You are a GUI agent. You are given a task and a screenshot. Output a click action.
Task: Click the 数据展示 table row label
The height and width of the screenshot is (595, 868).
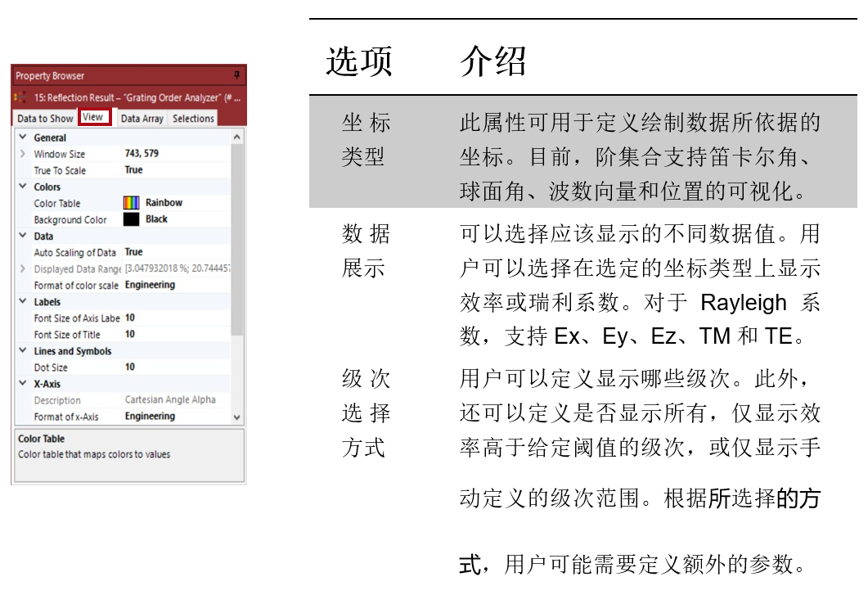pyautogui.click(x=366, y=250)
